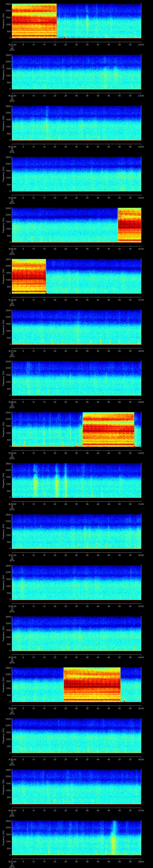Click the 1000 Hz tick on the 8:32 spectrogram
Viewport: 153px width, 868px height.
(8, 586)
